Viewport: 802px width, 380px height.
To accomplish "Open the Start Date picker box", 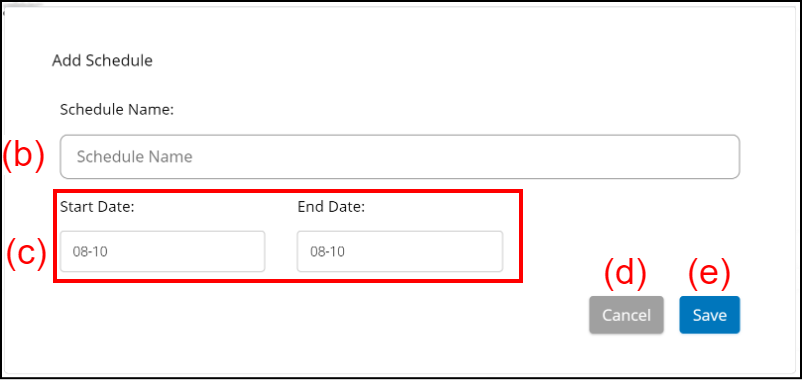I will click(x=163, y=251).
